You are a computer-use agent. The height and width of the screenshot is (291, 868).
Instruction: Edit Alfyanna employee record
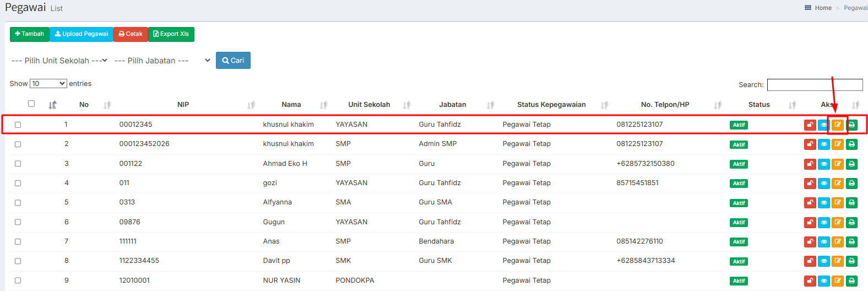pos(838,203)
